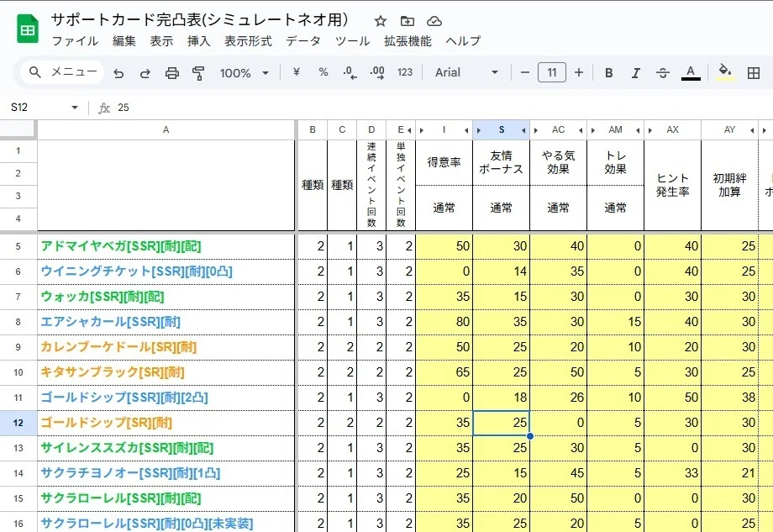Viewport: 773px width, 532px height.
Task: Click the undo arrow icon
Action: tap(118, 73)
